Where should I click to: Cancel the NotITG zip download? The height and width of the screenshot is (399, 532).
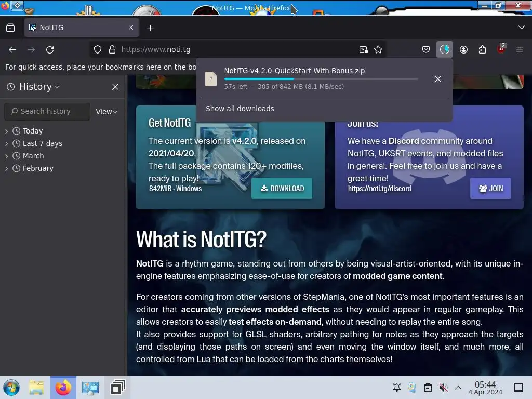tap(438, 79)
